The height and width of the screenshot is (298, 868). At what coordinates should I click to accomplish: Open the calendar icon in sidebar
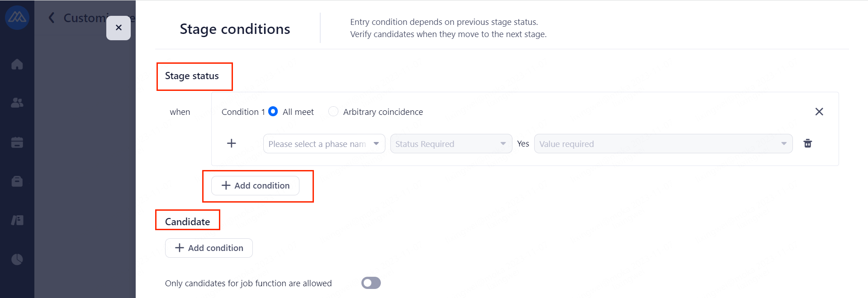[17, 142]
